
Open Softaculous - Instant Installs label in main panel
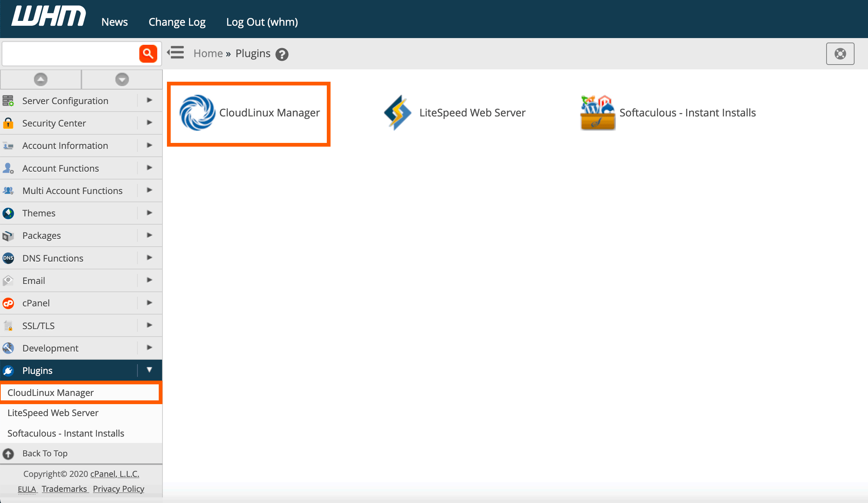click(688, 113)
